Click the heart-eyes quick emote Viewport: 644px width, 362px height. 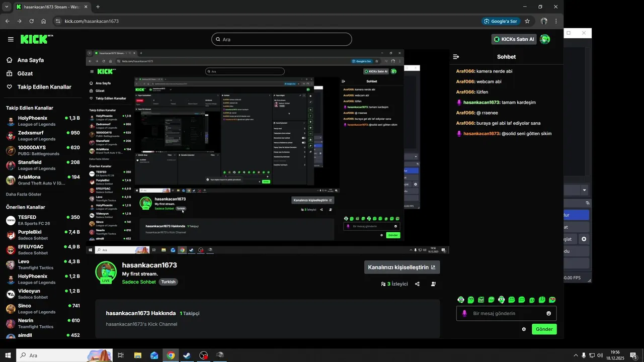(x=552, y=300)
